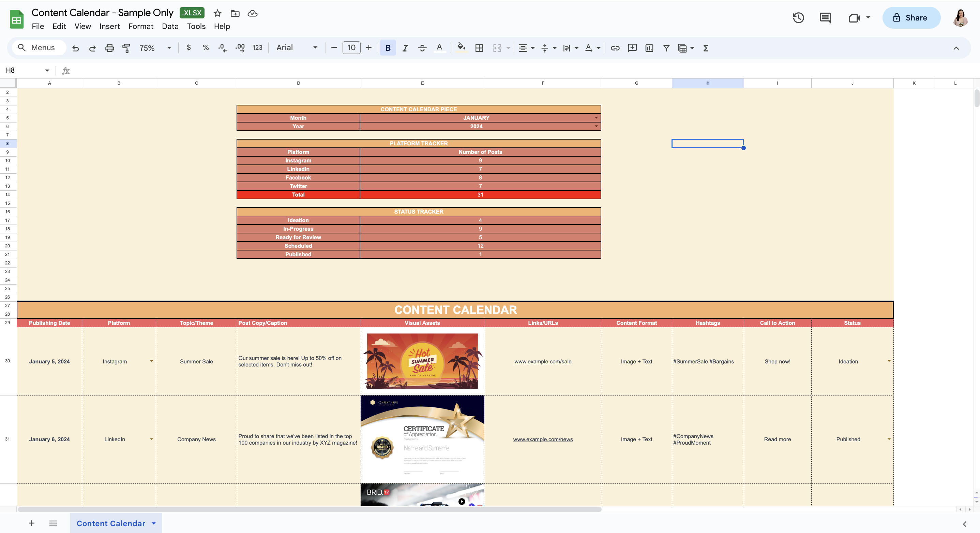
Task: Toggle strikethrough formatting
Action: coord(422,48)
